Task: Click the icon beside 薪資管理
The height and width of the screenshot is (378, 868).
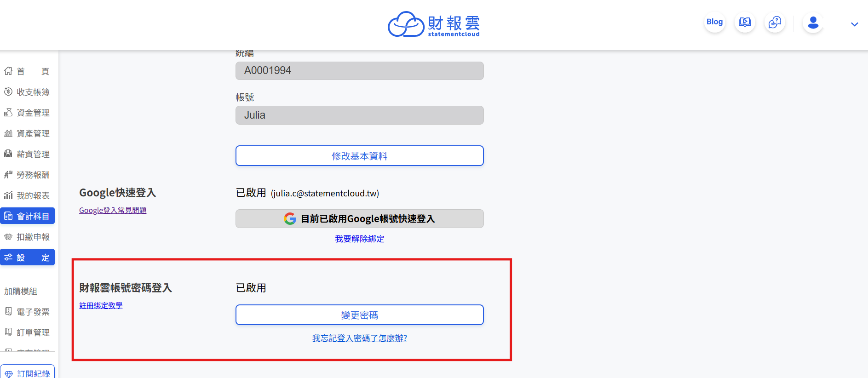Action: click(8, 154)
